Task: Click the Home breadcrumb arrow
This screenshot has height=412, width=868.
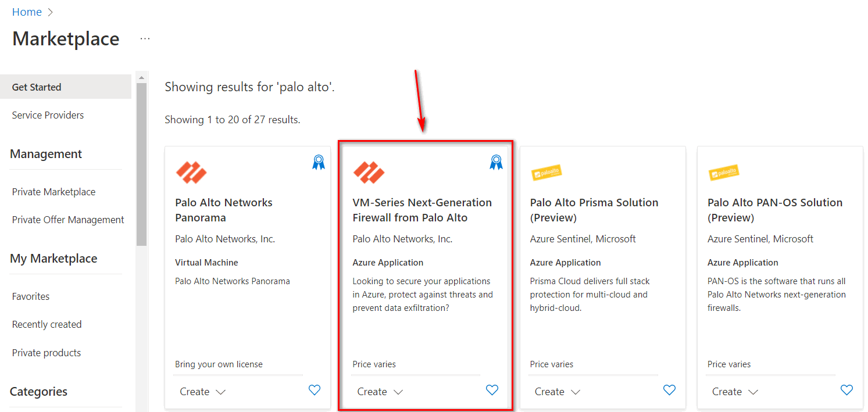Action: (x=49, y=12)
